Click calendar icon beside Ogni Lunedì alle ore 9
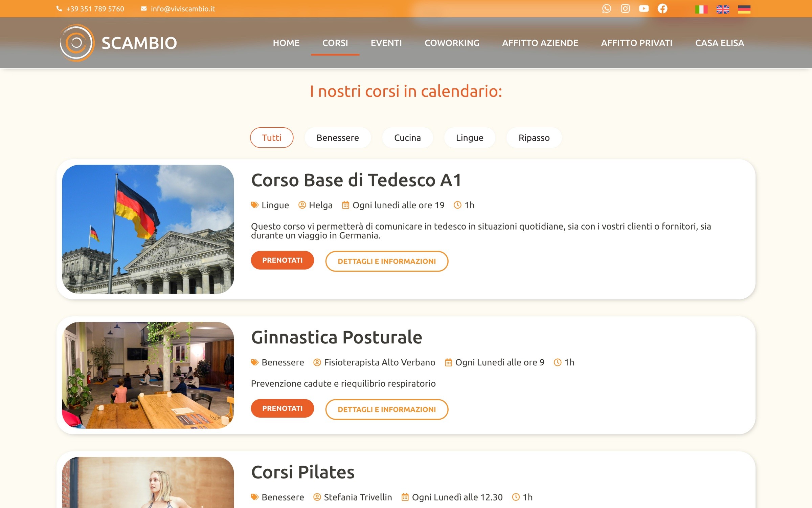The height and width of the screenshot is (508, 812). 448,362
